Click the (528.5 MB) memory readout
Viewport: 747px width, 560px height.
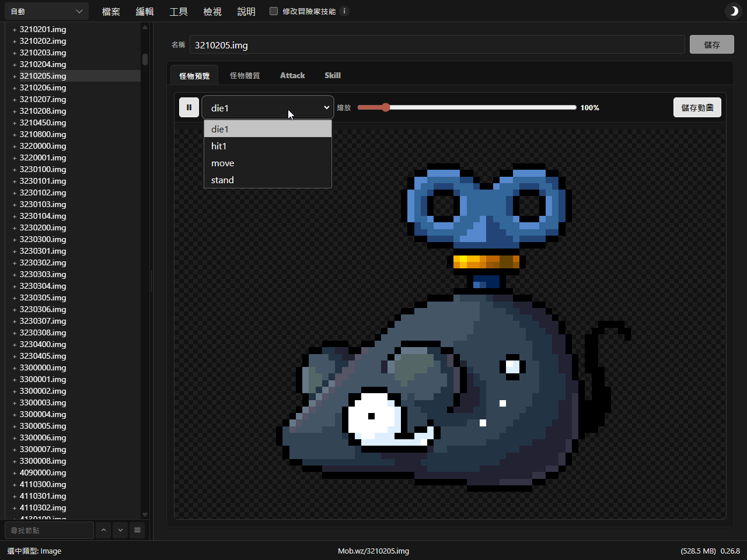(x=698, y=551)
